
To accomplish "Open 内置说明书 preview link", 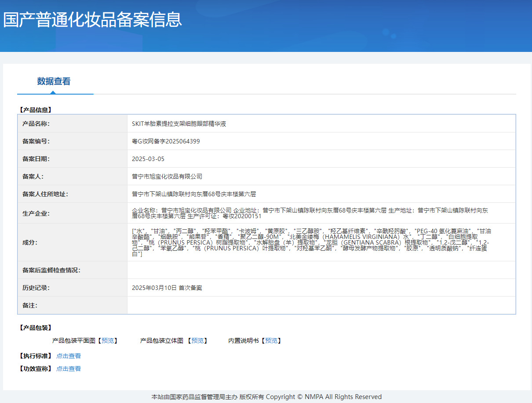I will [271, 341].
